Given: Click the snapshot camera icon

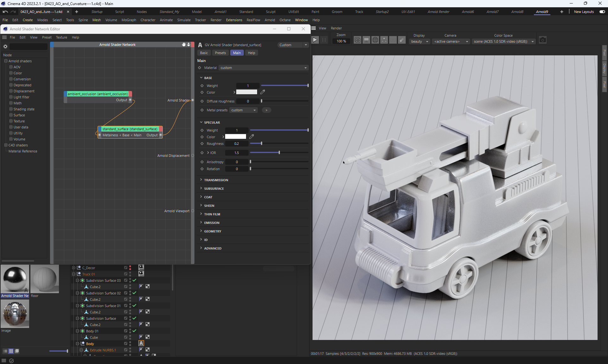Looking at the screenshot, I should point(543,40).
